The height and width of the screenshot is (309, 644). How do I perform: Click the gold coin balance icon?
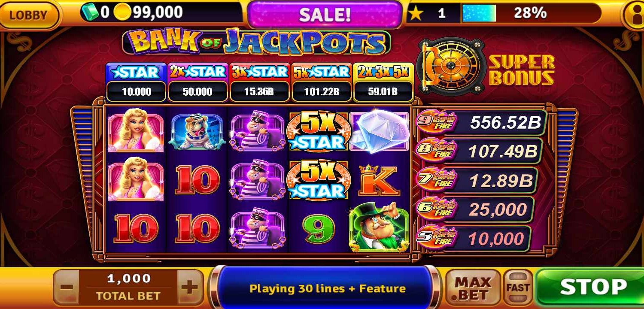[x=123, y=13]
